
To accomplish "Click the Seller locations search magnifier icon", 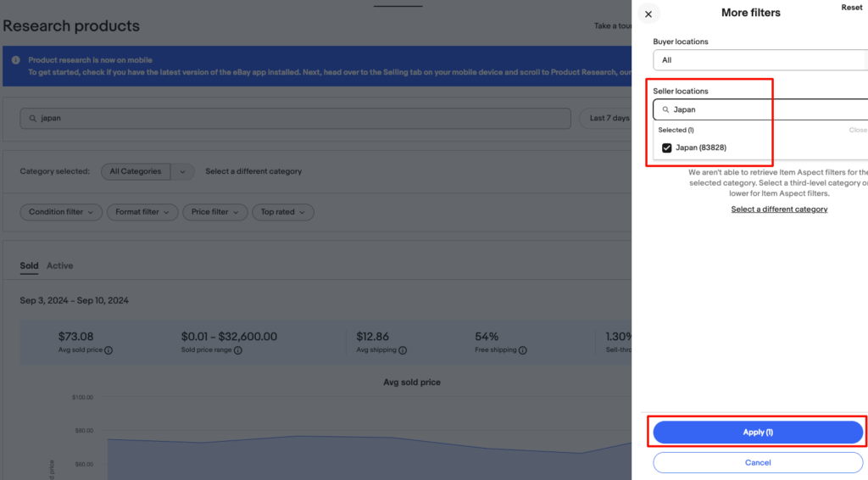I will click(x=665, y=109).
